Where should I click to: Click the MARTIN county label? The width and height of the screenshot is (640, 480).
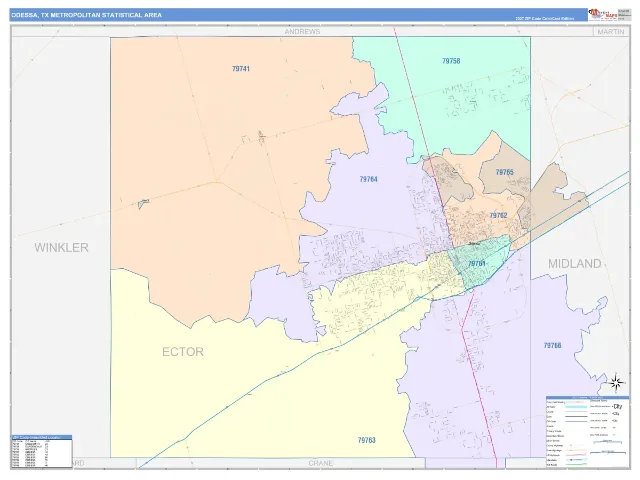pyautogui.click(x=611, y=31)
